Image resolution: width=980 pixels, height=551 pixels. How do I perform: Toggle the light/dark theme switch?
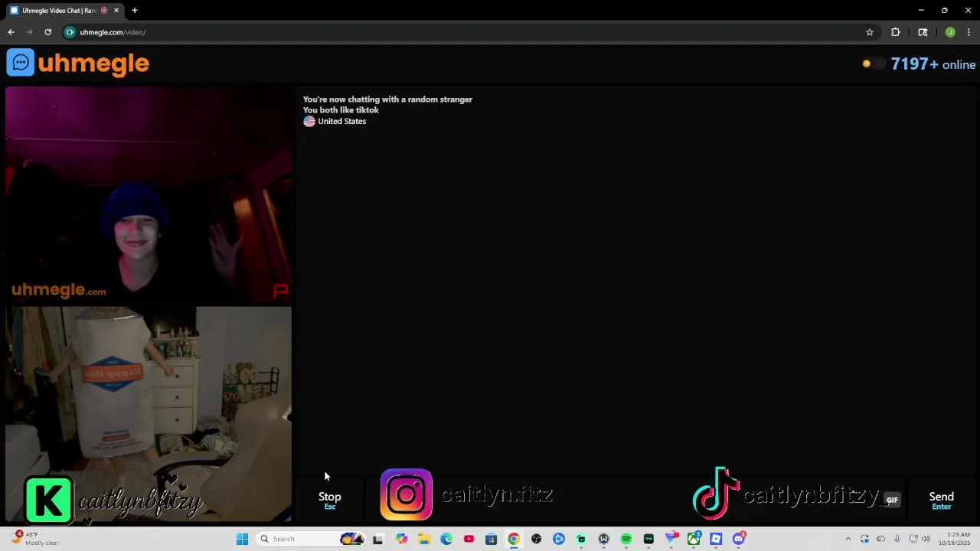(873, 64)
